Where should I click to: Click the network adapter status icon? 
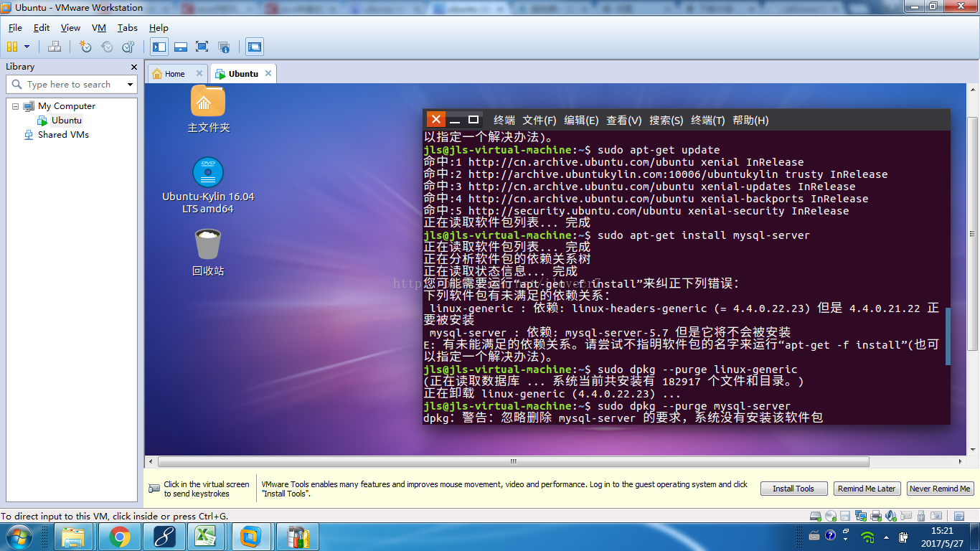[860, 516]
